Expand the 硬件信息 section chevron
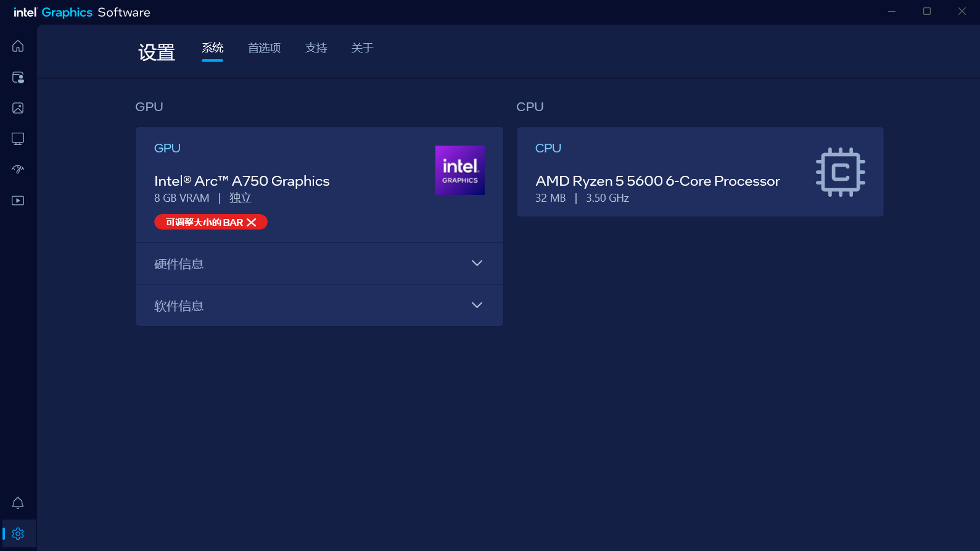 point(477,263)
